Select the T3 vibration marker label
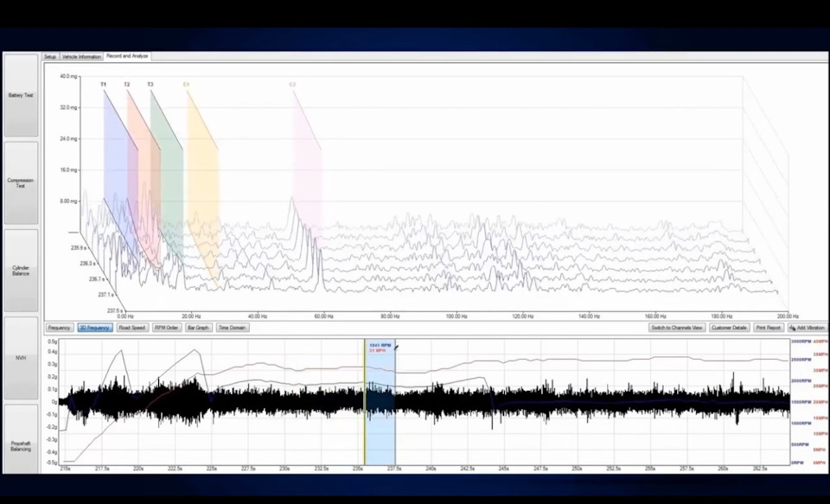830x504 pixels. 150,85
